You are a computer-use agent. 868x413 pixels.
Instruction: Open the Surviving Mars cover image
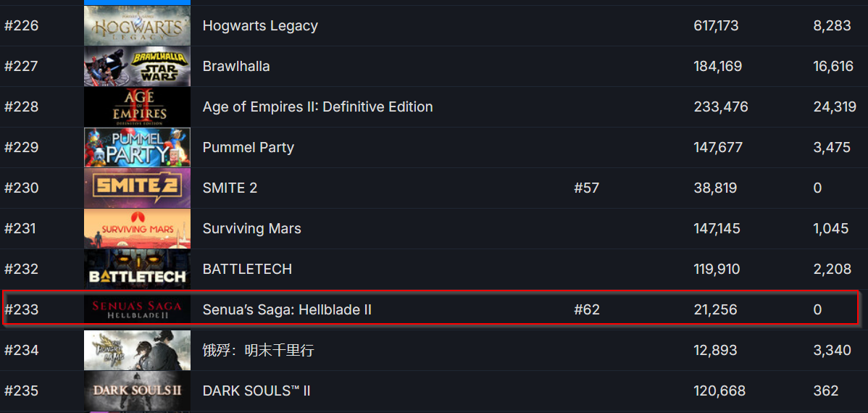click(x=137, y=229)
